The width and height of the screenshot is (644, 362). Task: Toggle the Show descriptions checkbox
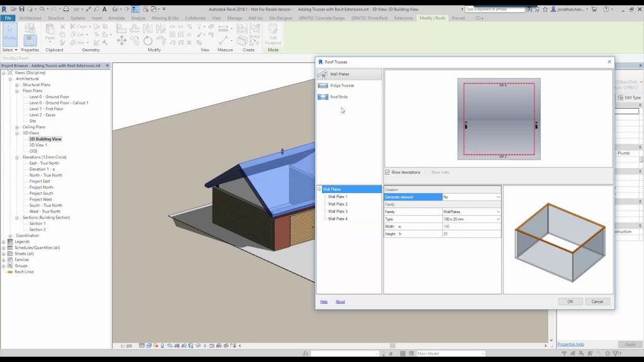pyautogui.click(x=387, y=172)
